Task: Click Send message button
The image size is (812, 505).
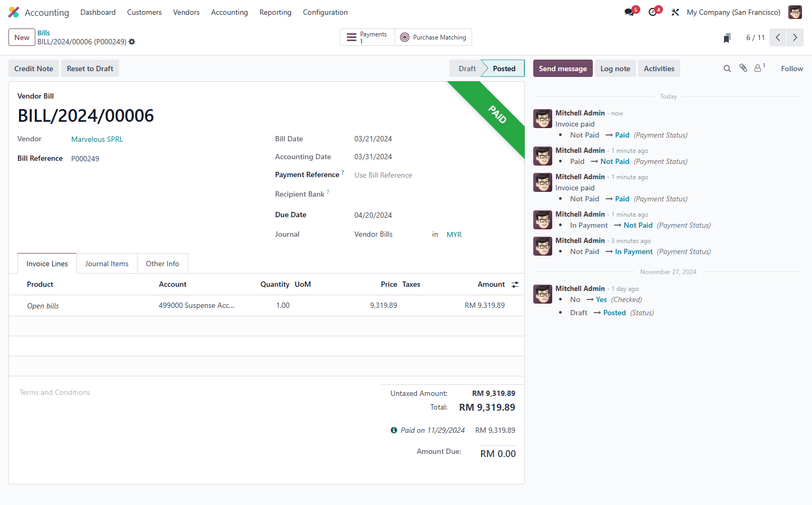Action: (x=563, y=69)
